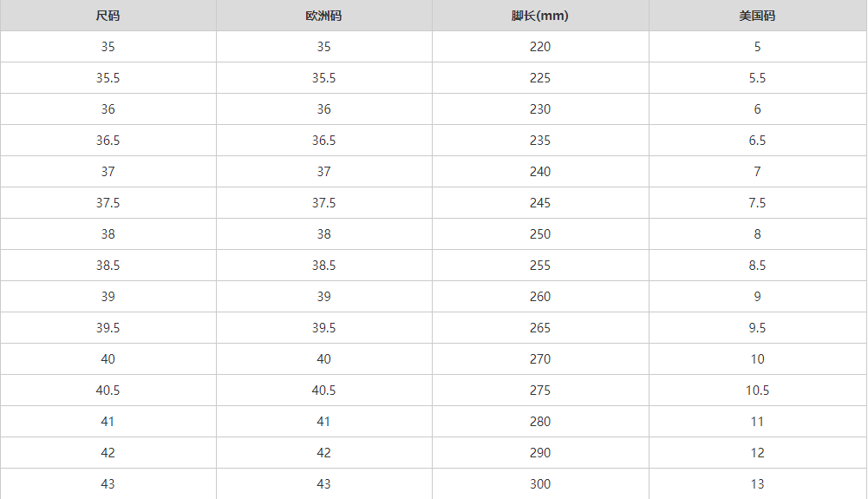Click 41 in the 欧洲码 column

click(323, 422)
